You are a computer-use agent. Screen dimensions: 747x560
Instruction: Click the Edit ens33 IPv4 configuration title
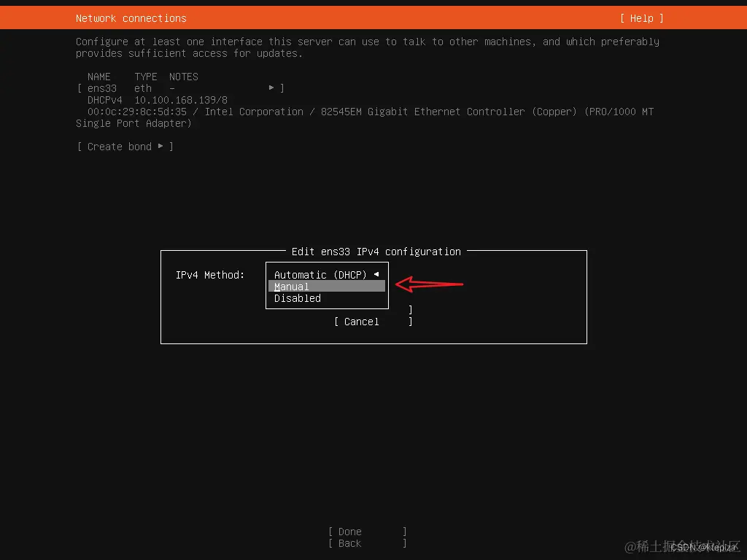pos(376,252)
